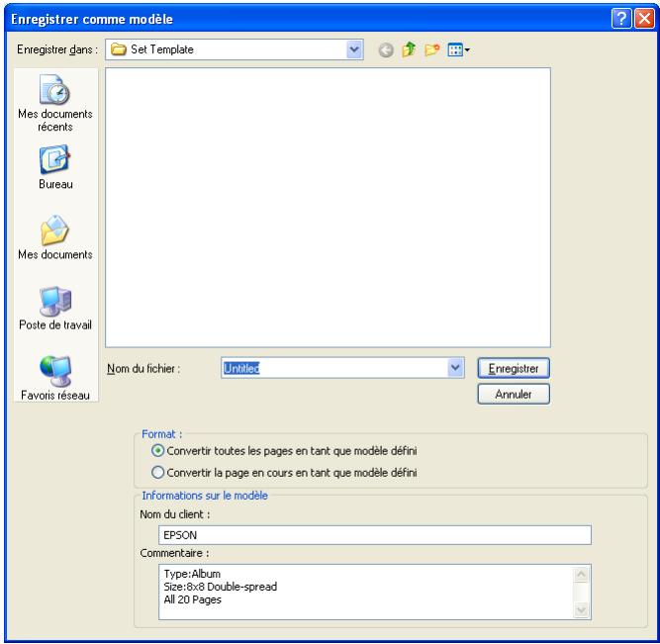Click the 'All 20 Pages' comment line

click(192, 599)
